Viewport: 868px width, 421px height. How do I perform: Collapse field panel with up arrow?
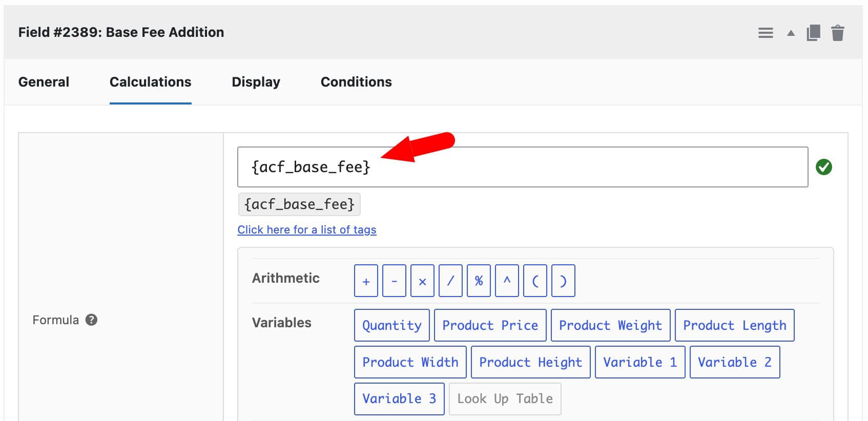tap(791, 33)
